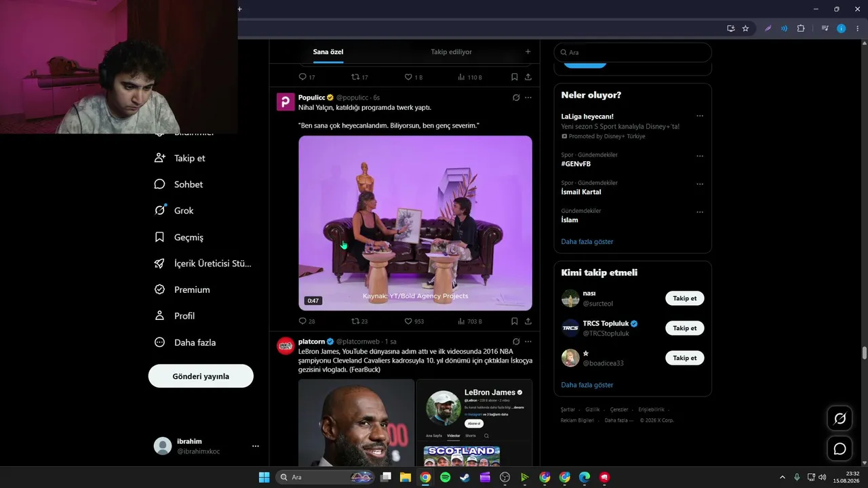Bookmark the Populicc post
This screenshot has height=488, width=868.
pos(515,321)
